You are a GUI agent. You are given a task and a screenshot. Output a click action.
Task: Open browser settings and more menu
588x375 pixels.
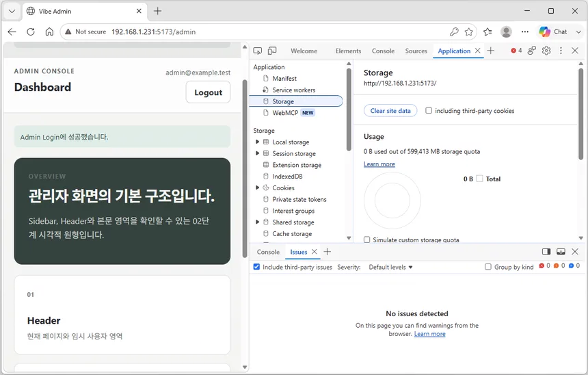(x=525, y=32)
